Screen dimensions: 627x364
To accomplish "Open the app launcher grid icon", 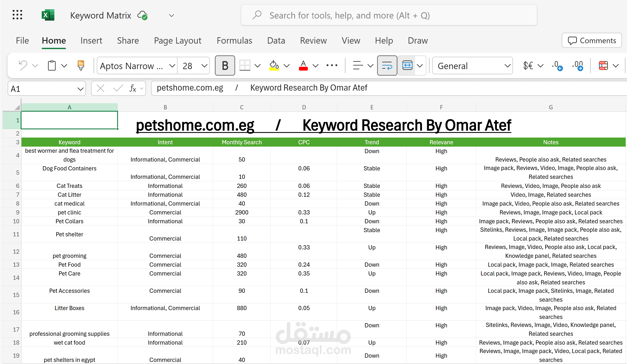I will point(17,15).
